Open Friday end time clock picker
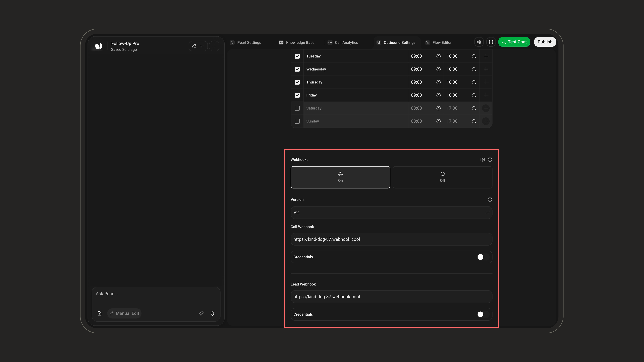Image resolution: width=644 pixels, height=362 pixels. pos(474,95)
